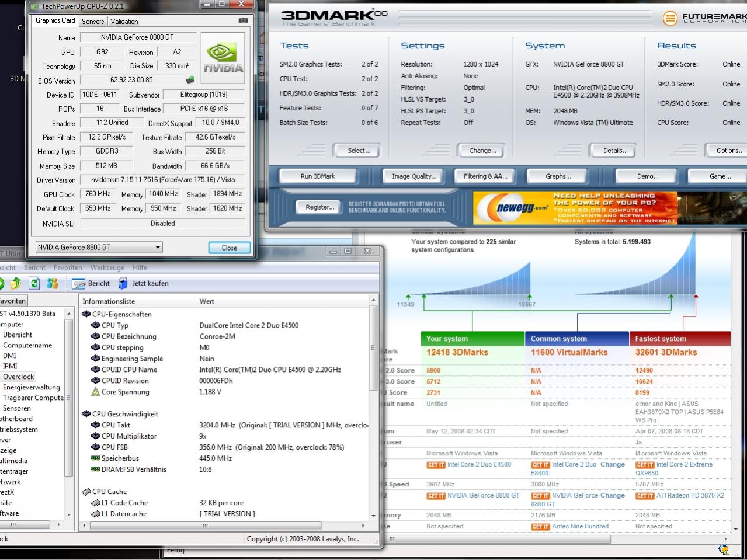
Task: Click the GET IT badge beside ATI Radeon HD 3870 X2
Action: click(645, 496)
